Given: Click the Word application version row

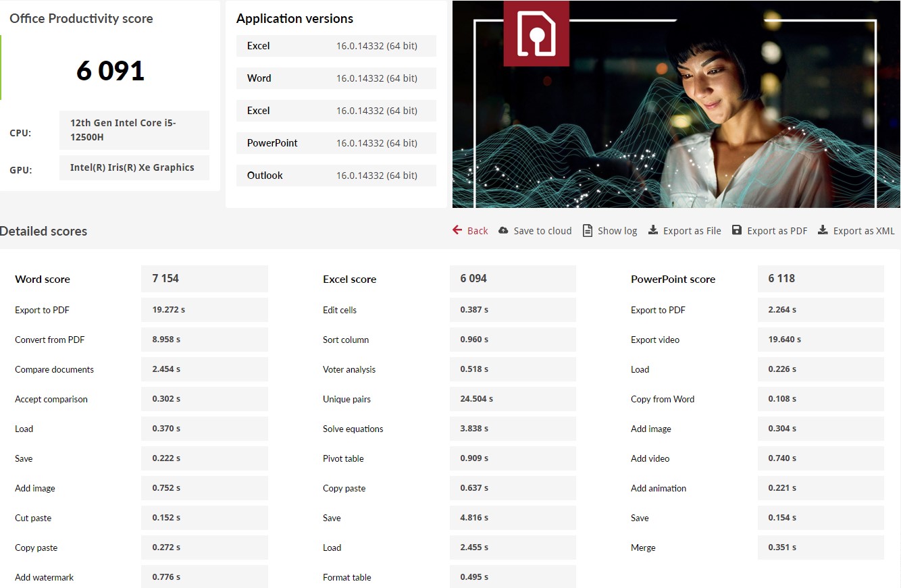Looking at the screenshot, I should [x=336, y=78].
